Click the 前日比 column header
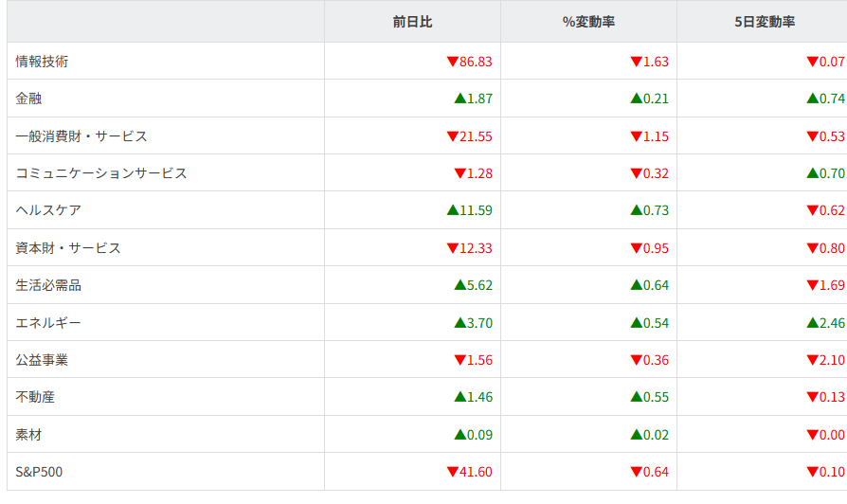Screen dimensions: 847x504 click(x=412, y=22)
